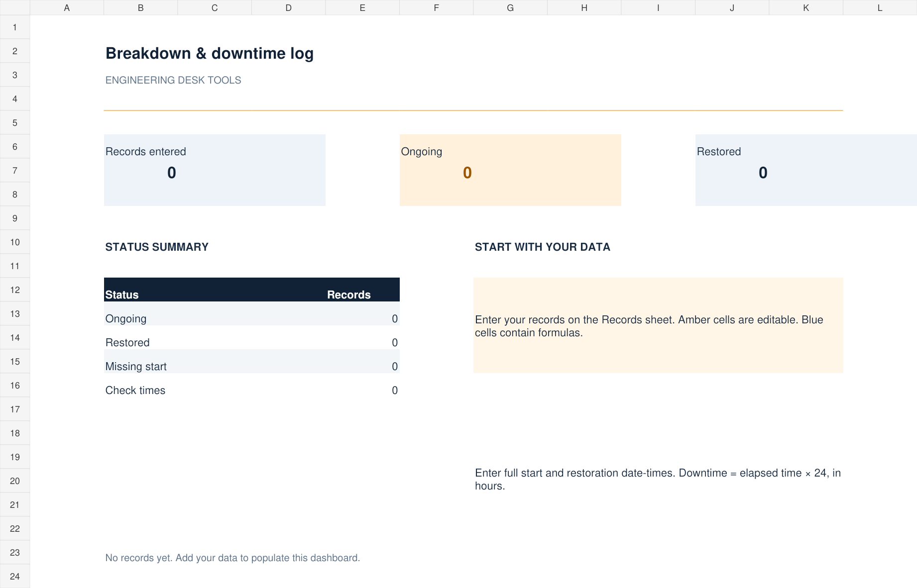Click the "STATUS SUMMARY" heading
The image size is (917, 588).
tap(157, 247)
